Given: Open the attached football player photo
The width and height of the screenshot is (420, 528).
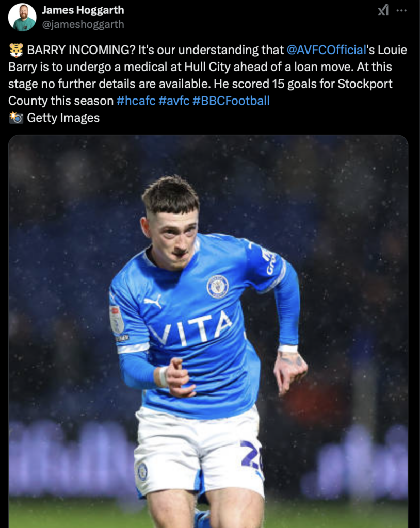Looking at the screenshot, I should [x=208, y=332].
